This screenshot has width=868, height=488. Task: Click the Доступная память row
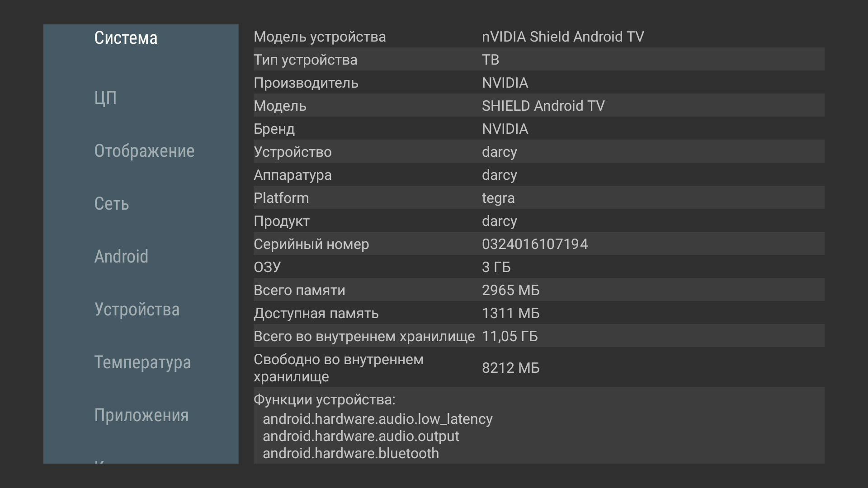[538, 313]
